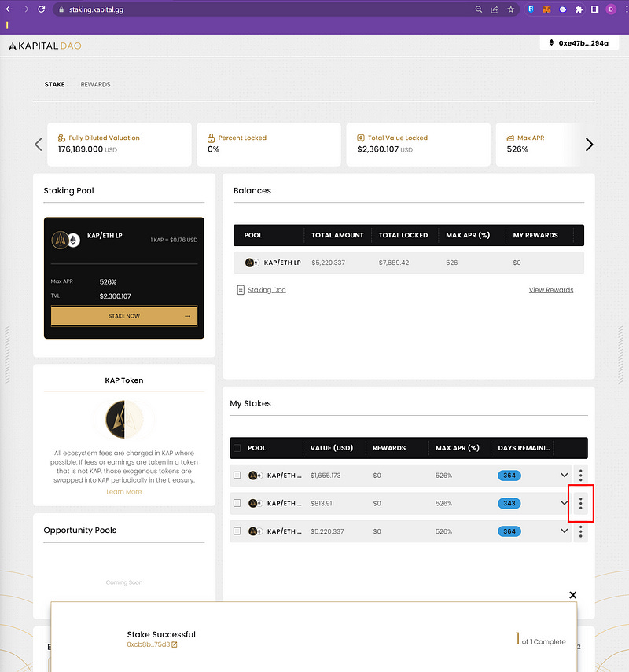Screen dimensions: 629x672
Task: Click the KAP Token coin image
Action: click(x=124, y=419)
